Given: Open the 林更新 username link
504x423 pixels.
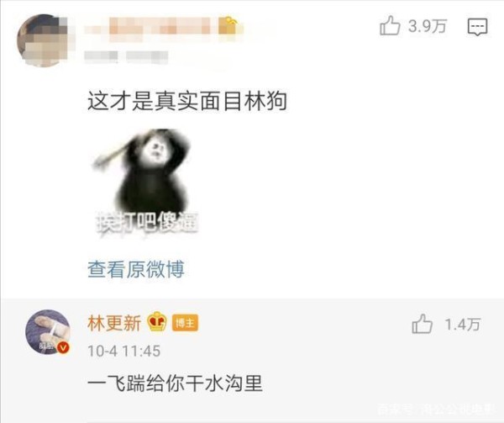Looking at the screenshot, I should pos(114,323).
